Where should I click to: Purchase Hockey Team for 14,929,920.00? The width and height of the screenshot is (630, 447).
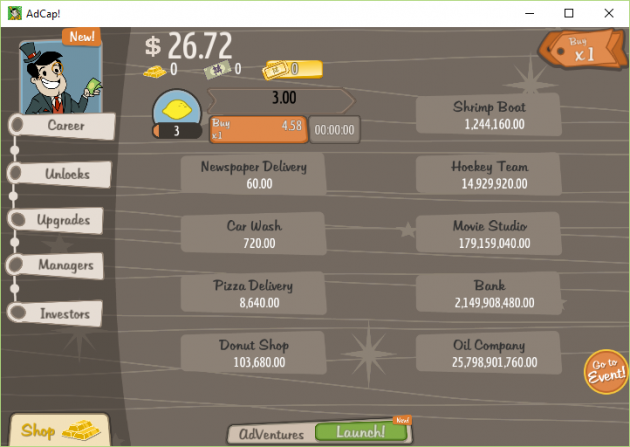pyautogui.click(x=489, y=174)
